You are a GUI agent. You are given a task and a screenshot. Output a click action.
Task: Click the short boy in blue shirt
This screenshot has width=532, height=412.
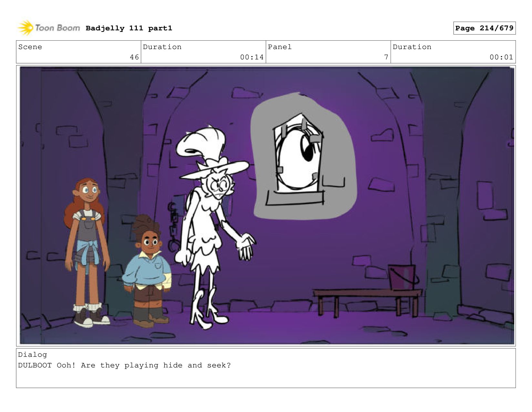click(147, 271)
